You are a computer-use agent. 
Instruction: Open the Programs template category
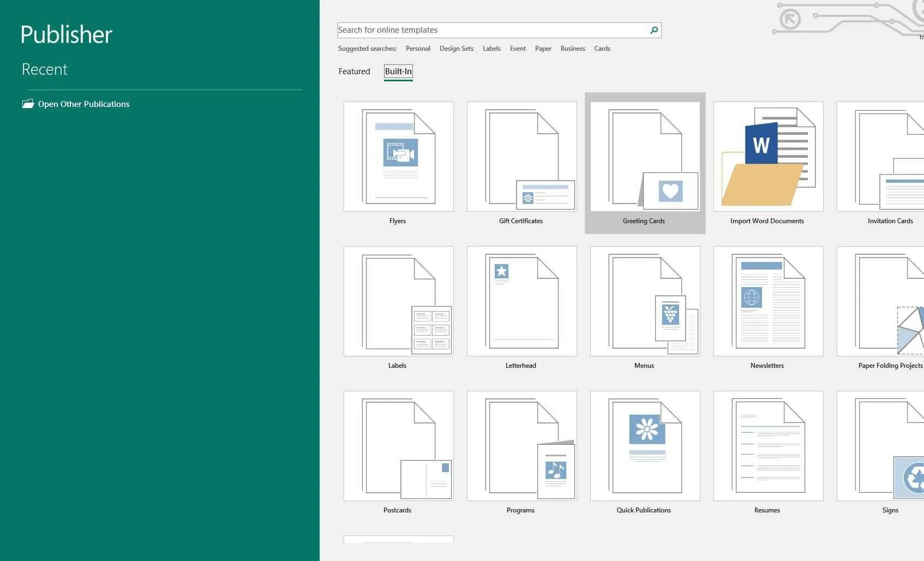[x=521, y=446]
